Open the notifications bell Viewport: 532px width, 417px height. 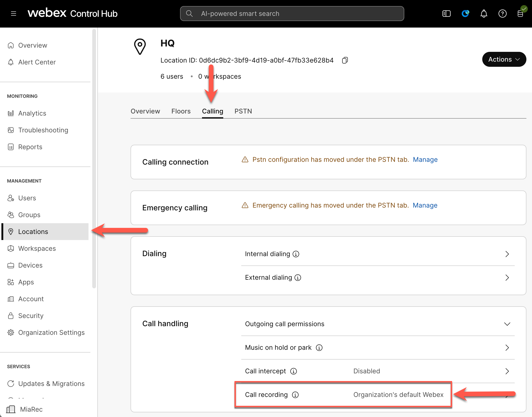coord(484,14)
